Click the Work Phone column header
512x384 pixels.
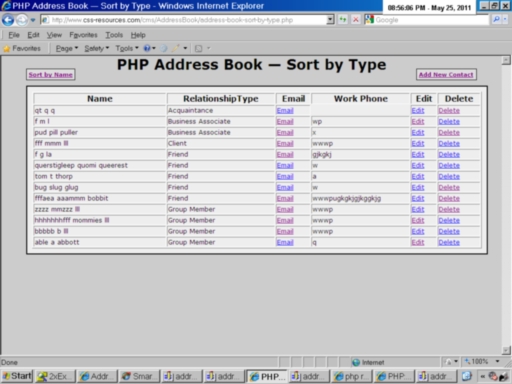pos(361,99)
